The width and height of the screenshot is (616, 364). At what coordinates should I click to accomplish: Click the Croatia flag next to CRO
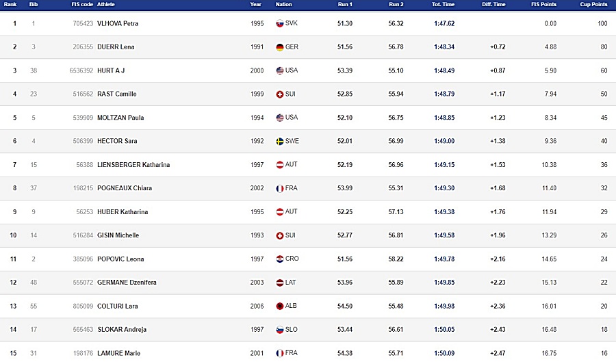pos(280,259)
